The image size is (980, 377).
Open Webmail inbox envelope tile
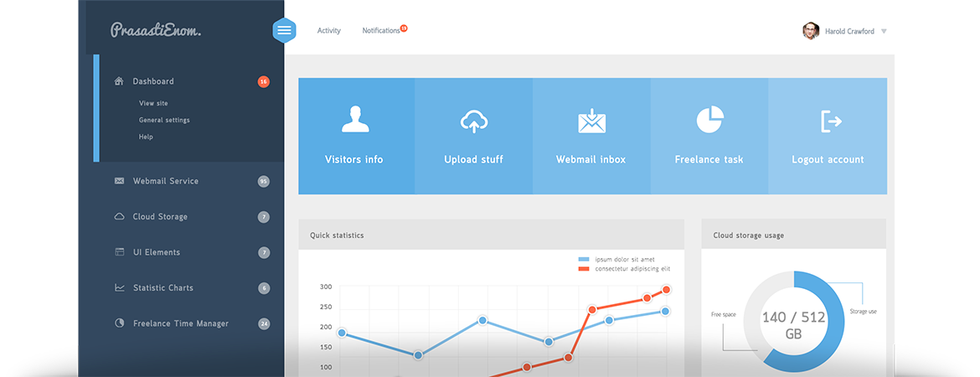tap(591, 121)
